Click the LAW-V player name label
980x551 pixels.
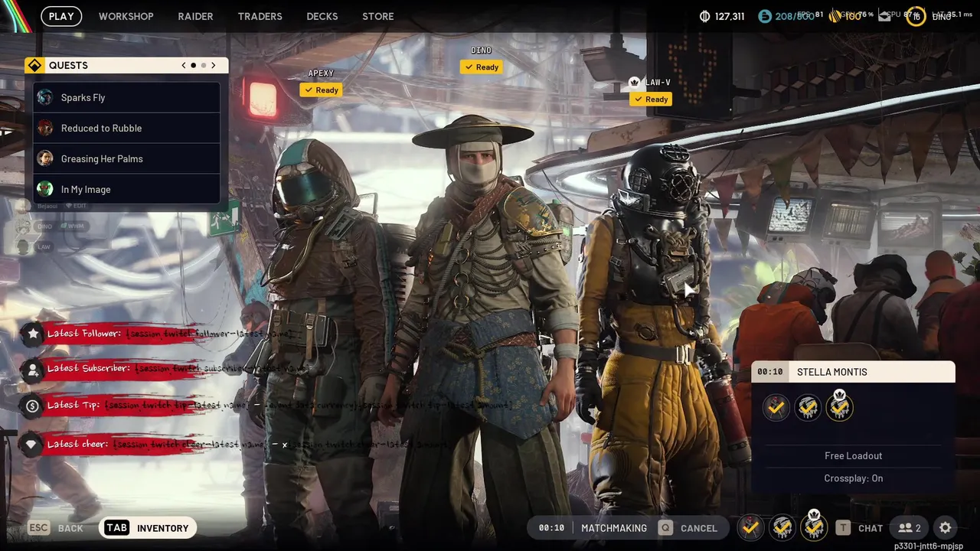(x=658, y=83)
